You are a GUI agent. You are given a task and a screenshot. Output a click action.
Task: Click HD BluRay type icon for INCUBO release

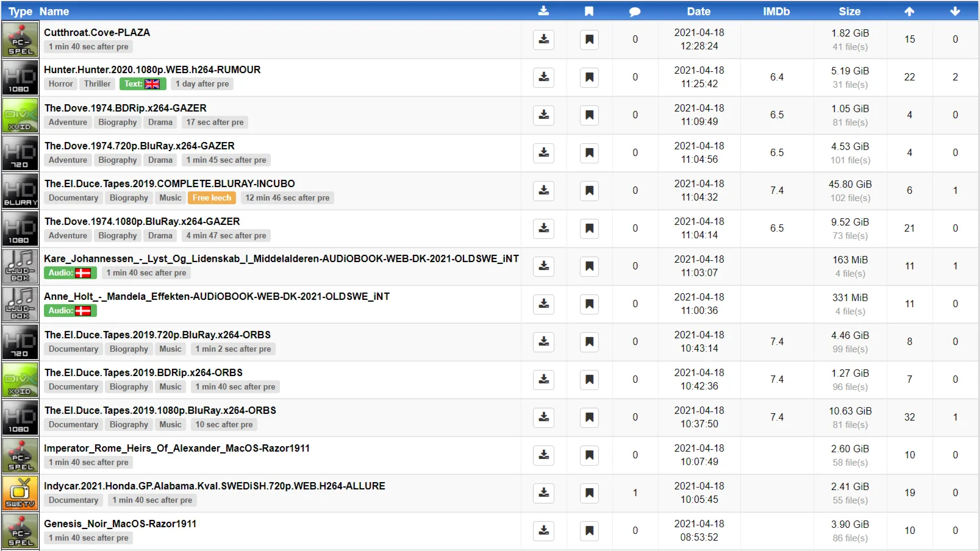pos(21,191)
